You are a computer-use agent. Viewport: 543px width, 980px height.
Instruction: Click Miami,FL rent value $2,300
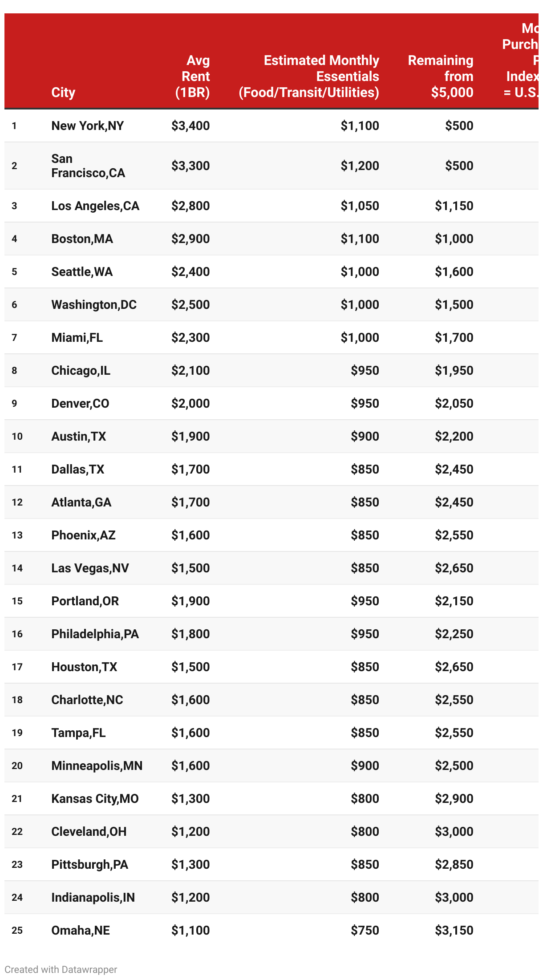pos(190,337)
